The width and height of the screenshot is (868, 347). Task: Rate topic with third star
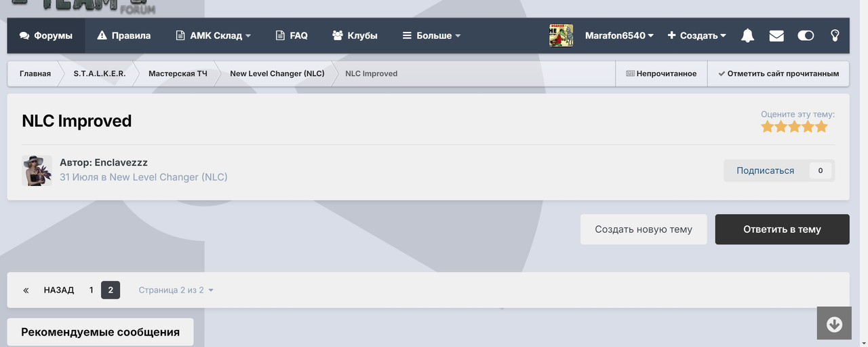coord(794,127)
